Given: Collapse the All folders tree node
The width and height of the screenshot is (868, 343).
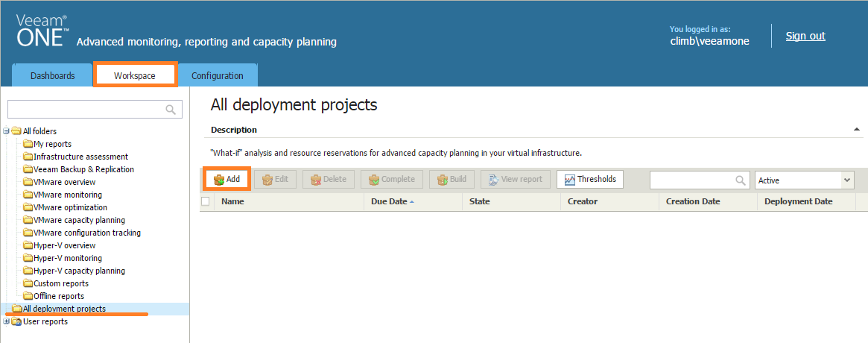Looking at the screenshot, I should (x=6, y=131).
